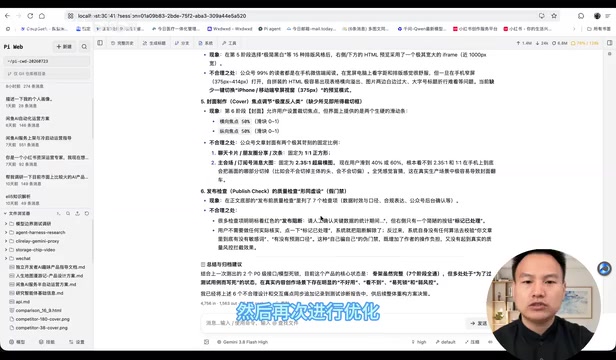
Task: Click the Wxdwxd bookmark
Action: [x=229, y=29]
